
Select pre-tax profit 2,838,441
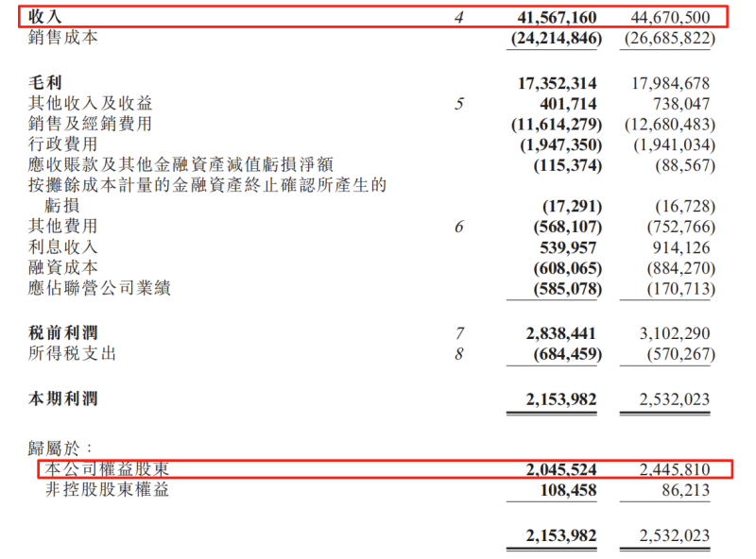coord(561,333)
